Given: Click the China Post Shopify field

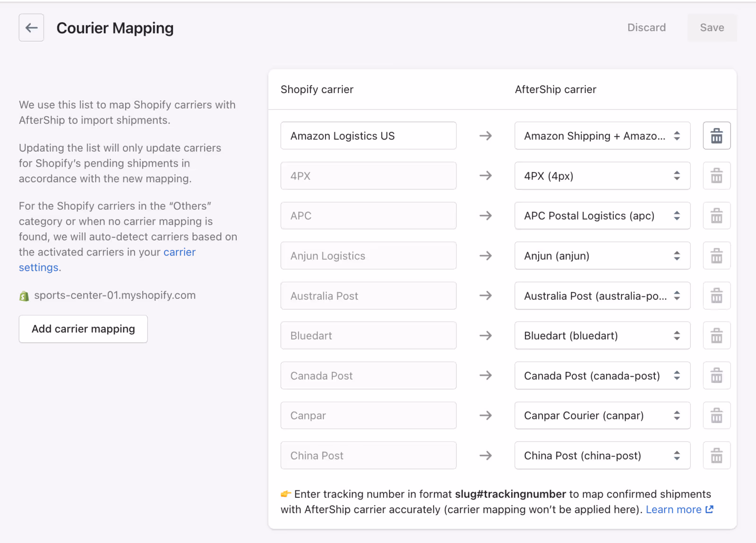Looking at the screenshot, I should (x=369, y=456).
